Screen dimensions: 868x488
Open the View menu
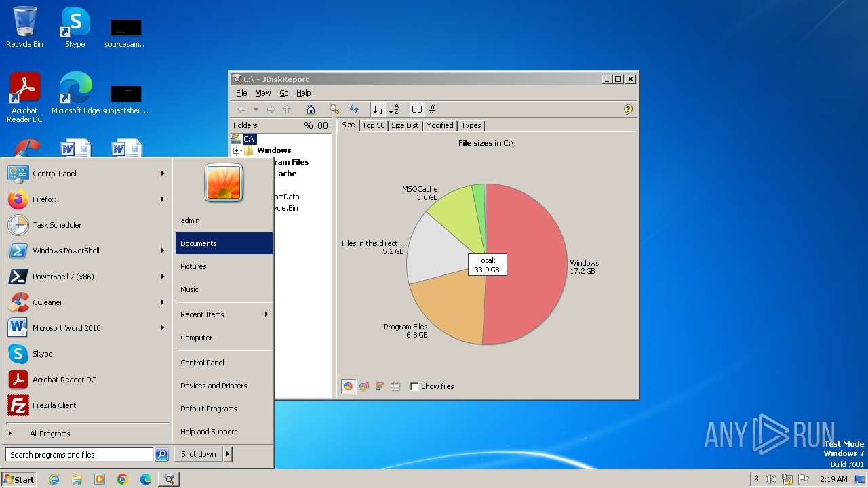click(263, 93)
